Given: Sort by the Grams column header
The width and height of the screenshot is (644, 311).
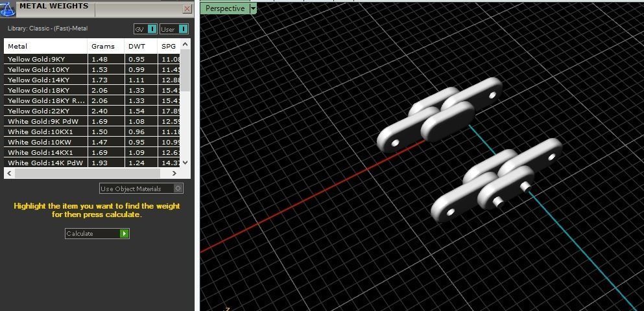Looking at the screenshot, I should click(x=106, y=47).
